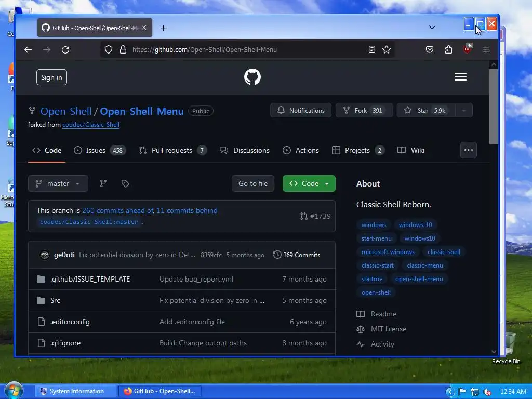Image resolution: width=532 pixels, height=399 pixels.
Task: Open latest commit hash 8359cfc
Action: pos(211,255)
